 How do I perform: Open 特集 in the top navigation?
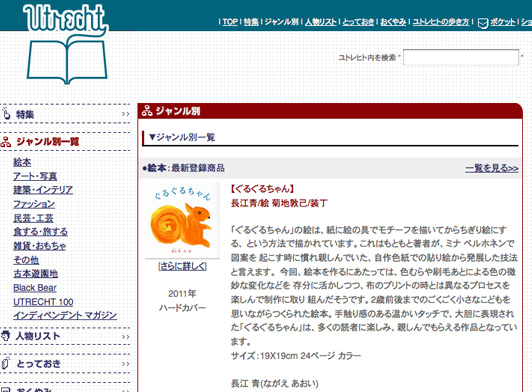[251, 22]
